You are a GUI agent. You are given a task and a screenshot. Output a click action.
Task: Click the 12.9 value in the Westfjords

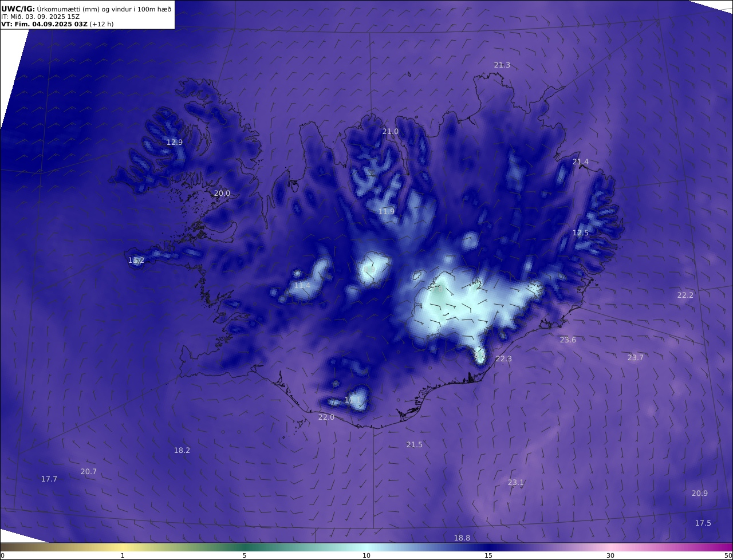175,142
